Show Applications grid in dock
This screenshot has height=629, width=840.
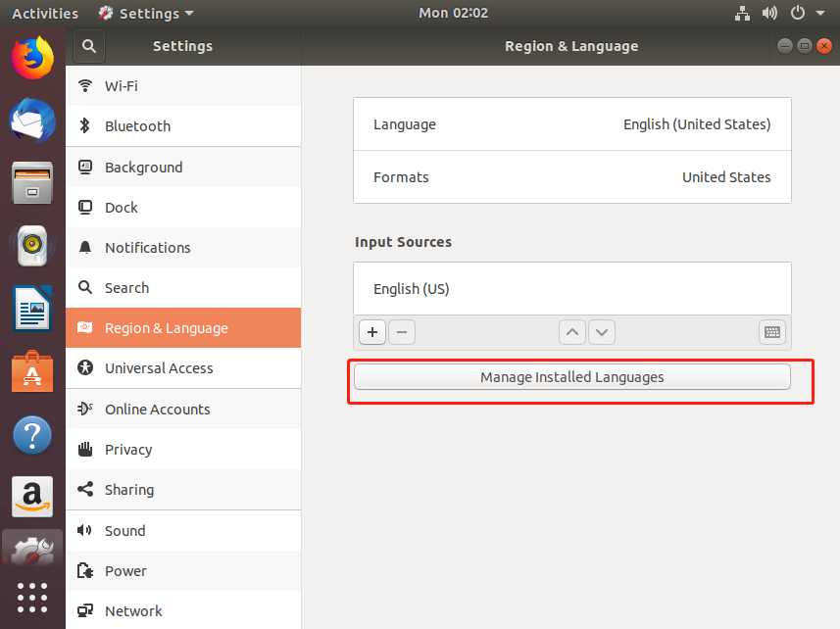click(32, 598)
